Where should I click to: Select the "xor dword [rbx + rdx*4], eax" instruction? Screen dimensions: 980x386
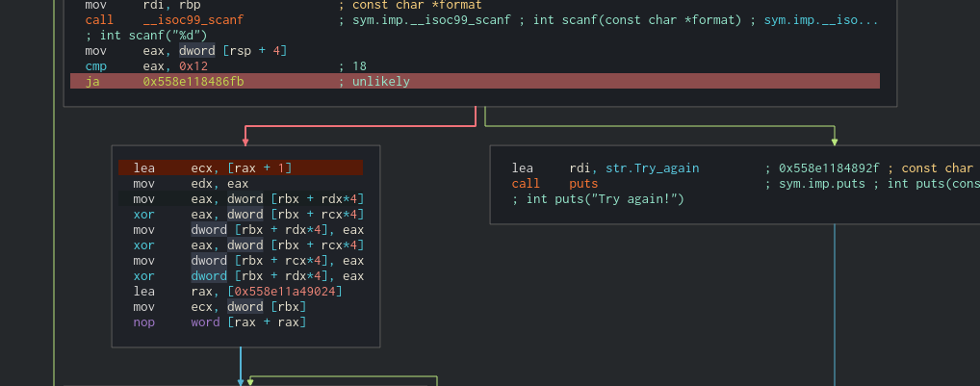(248, 276)
